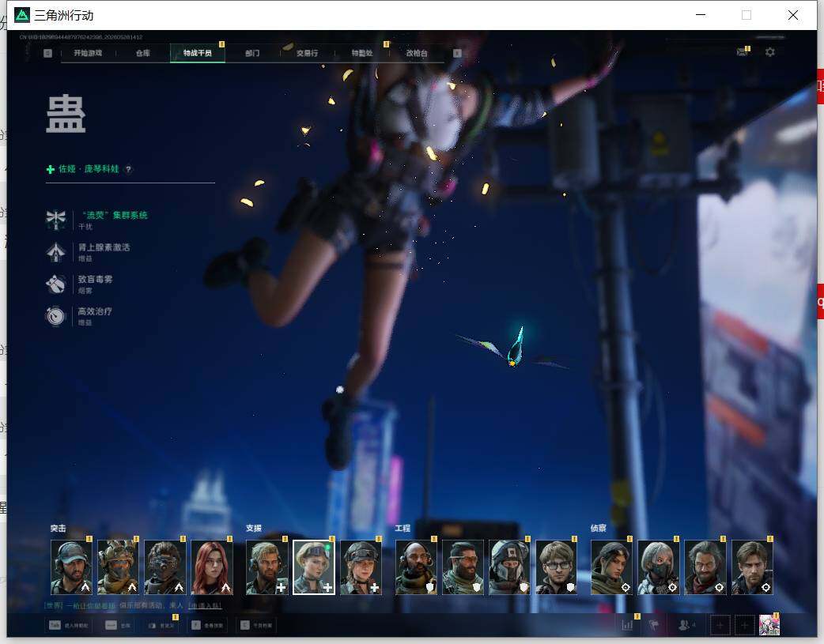824x644 pixels.
Task: Select second 工程 operator with beard and glasses
Action: pos(463,567)
